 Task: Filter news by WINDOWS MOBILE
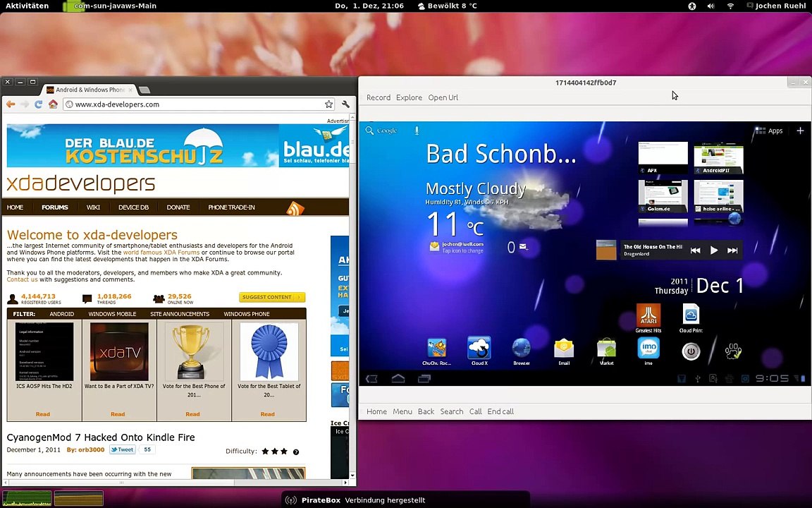[112, 314]
